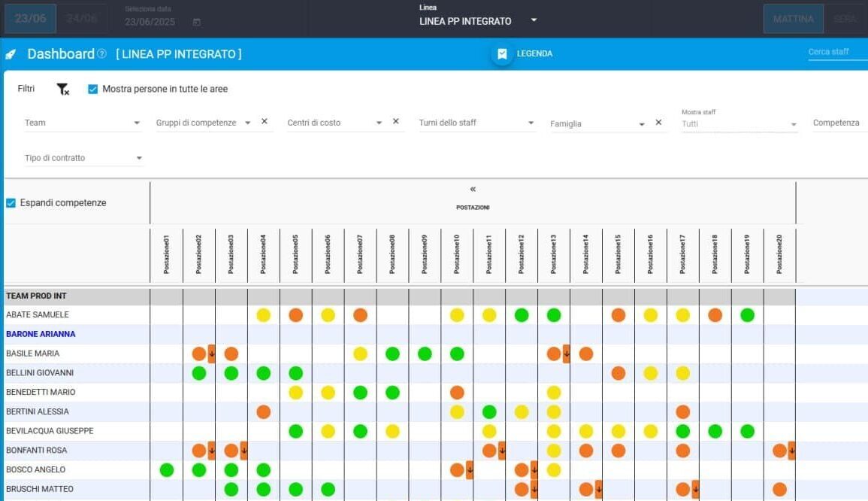
Task: Click Bonfanti Rosa's down-arrow marker at Postazione03
Action: coord(243,451)
